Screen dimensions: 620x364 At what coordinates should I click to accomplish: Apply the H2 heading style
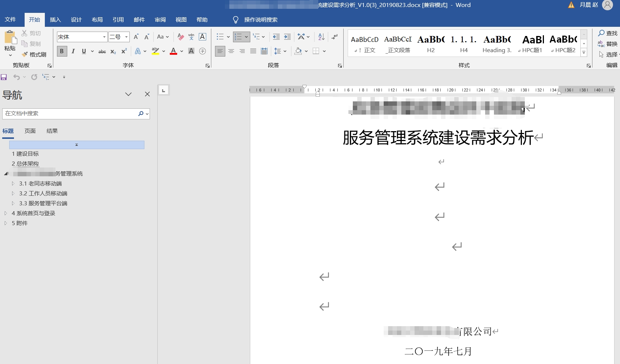tap(431, 44)
